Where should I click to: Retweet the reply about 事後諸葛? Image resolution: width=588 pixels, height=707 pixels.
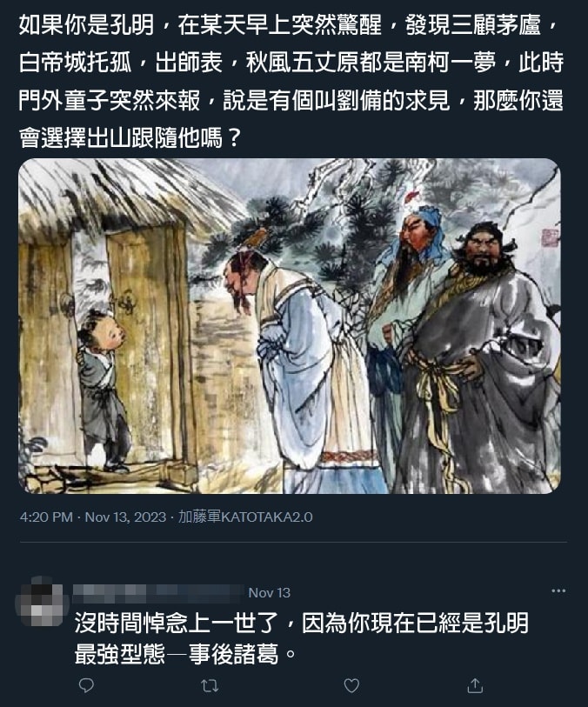pyautogui.click(x=210, y=686)
